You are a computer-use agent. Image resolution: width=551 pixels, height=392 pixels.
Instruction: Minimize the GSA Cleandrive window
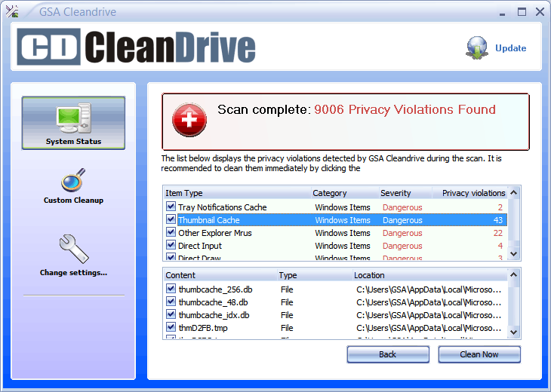click(x=502, y=13)
